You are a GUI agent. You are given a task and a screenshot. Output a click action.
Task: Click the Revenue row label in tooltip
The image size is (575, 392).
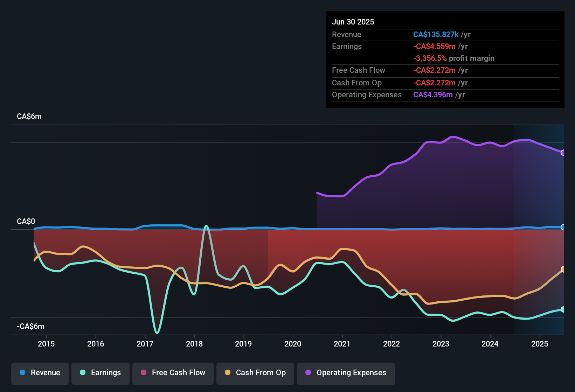tap(347, 34)
